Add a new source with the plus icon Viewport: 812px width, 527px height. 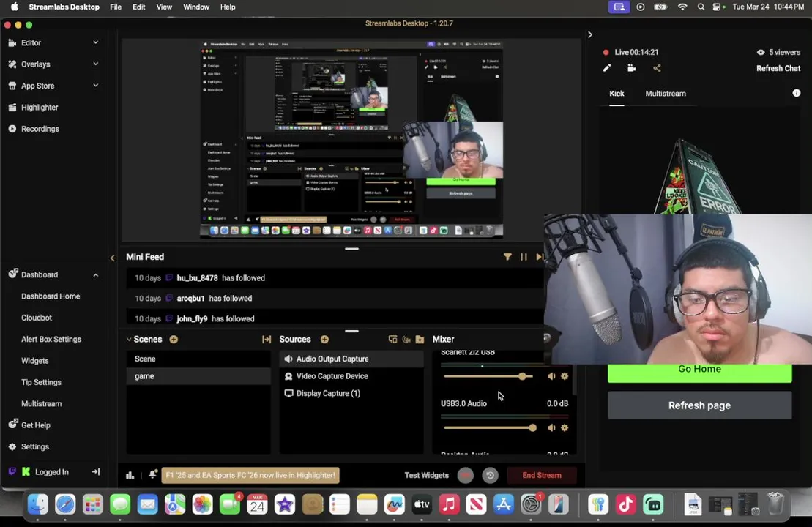pyautogui.click(x=324, y=340)
